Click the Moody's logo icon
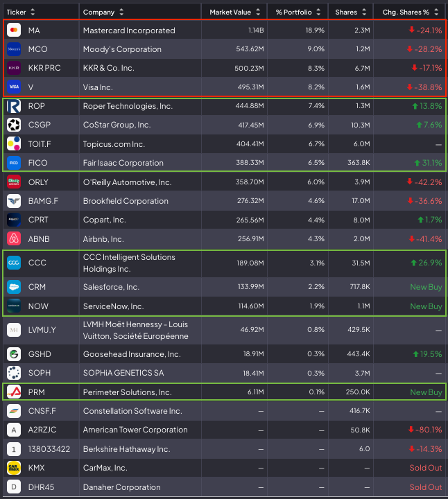 click(14, 49)
